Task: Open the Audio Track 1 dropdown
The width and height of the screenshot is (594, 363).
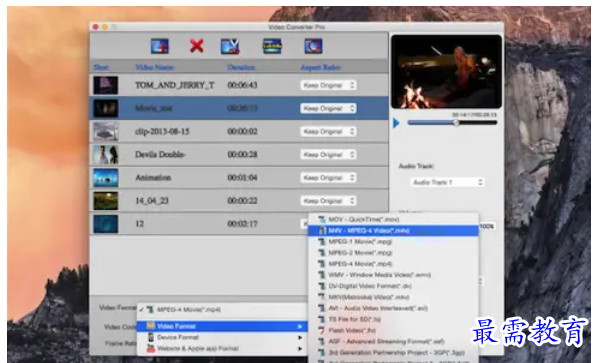Action: tap(447, 182)
